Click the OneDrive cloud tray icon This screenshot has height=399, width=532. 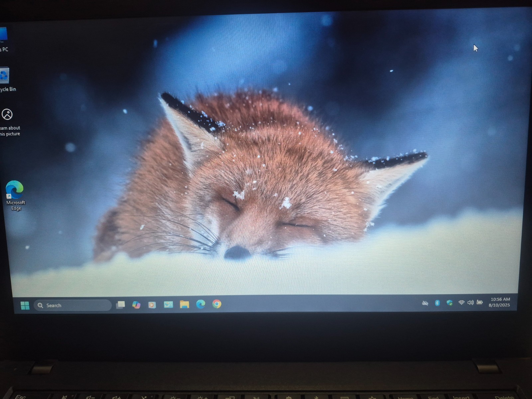[x=425, y=303]
